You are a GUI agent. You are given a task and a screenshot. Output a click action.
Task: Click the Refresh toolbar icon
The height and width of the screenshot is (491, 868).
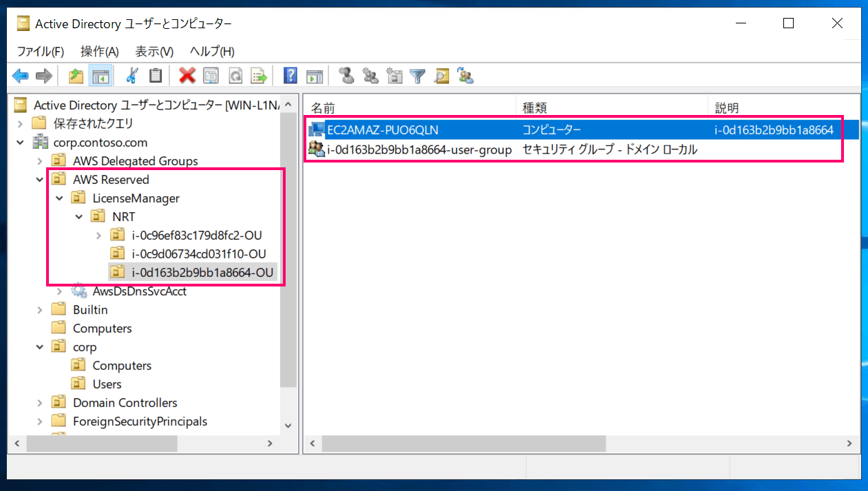click(x=235, y=76)
